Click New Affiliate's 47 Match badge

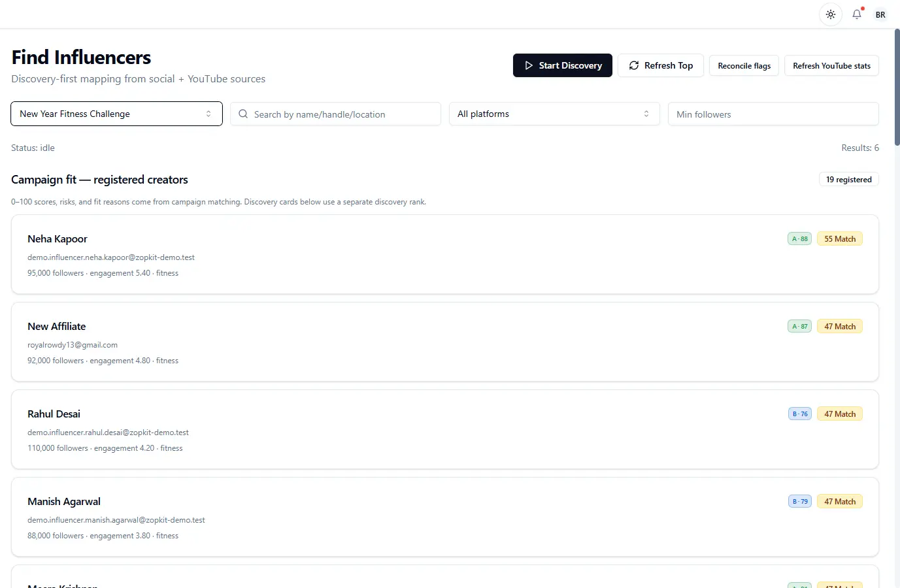tap(840, 327)
